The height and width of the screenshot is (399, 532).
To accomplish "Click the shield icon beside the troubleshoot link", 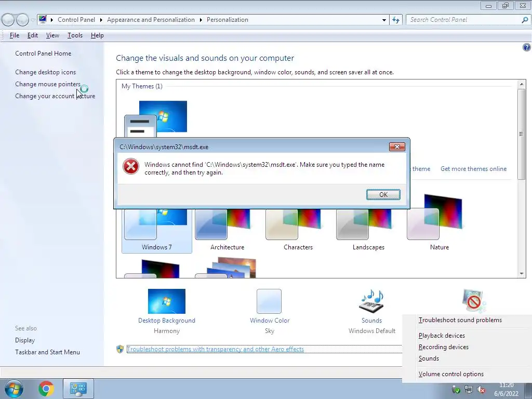I will (x=120, y=349).
